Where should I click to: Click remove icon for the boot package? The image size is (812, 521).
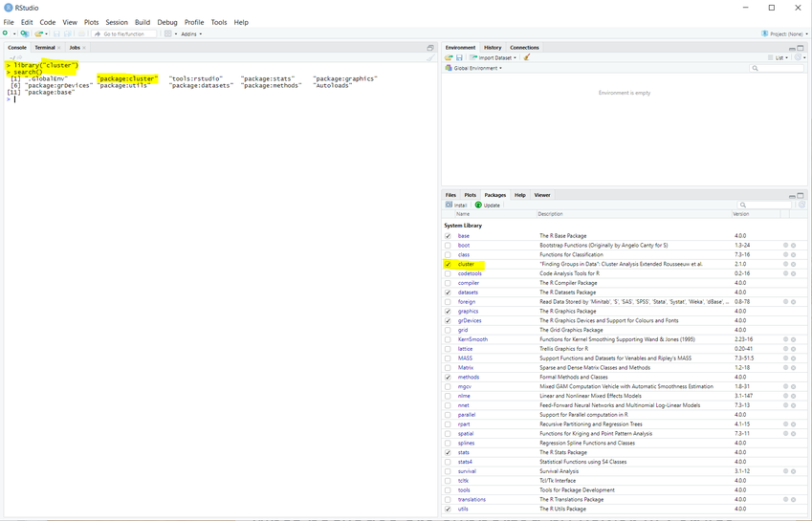point(794,246)
